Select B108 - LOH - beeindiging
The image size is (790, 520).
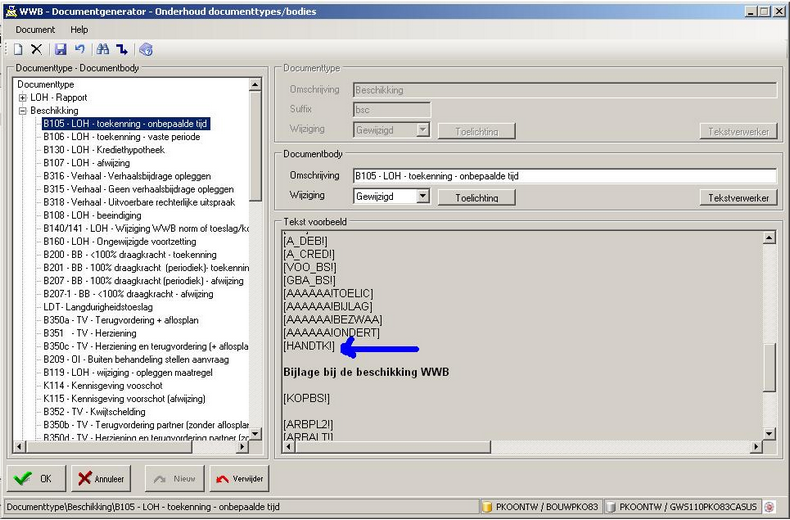(x=92, y=216)
